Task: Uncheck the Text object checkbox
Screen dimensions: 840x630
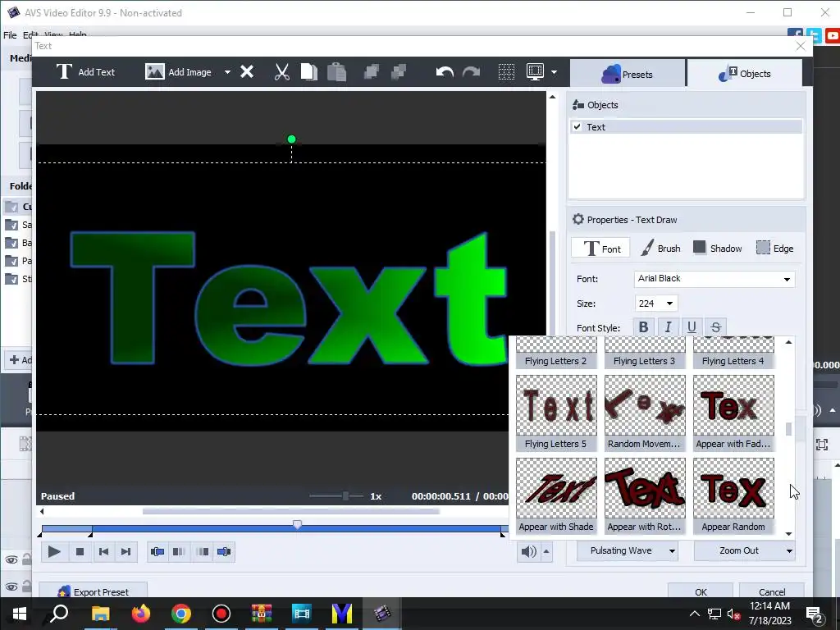Action: tap(577, 127)
